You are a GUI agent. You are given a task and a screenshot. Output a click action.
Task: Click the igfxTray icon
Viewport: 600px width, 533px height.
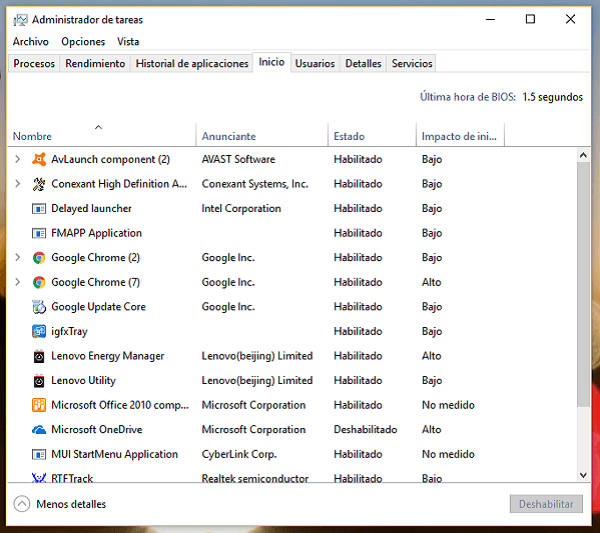tap(39, 331)
